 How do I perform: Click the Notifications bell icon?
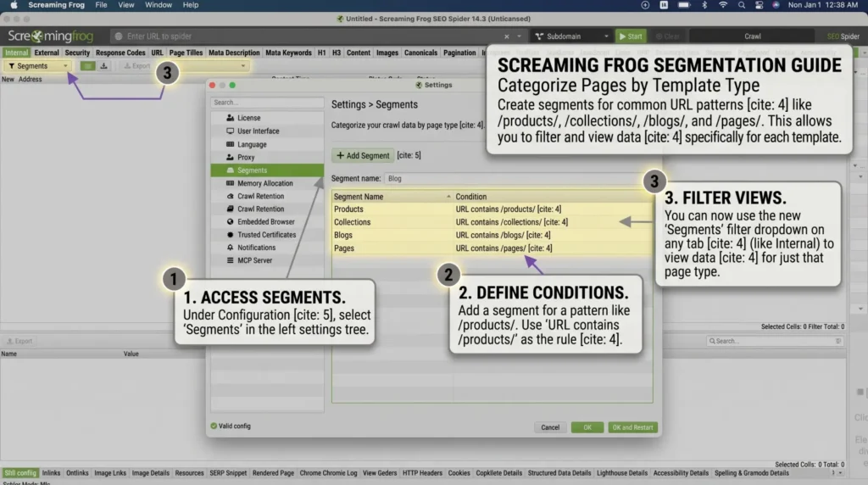230,248
